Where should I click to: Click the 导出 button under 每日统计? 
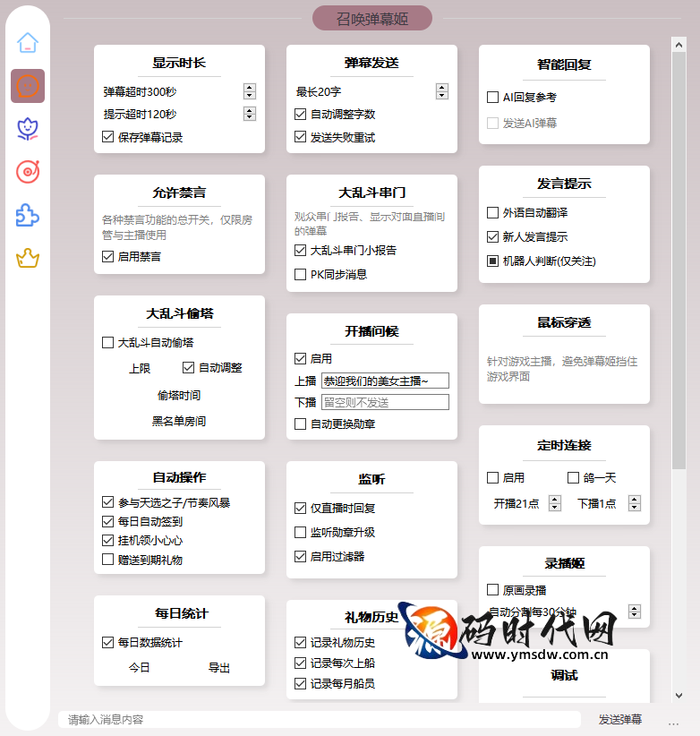coord(219,668)
